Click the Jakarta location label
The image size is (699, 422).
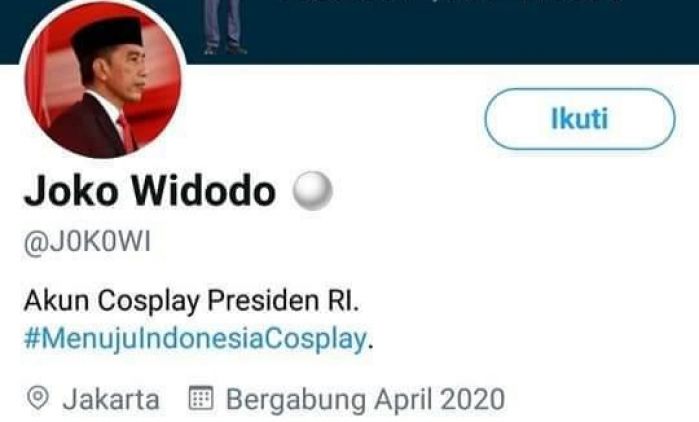point(111,399)
